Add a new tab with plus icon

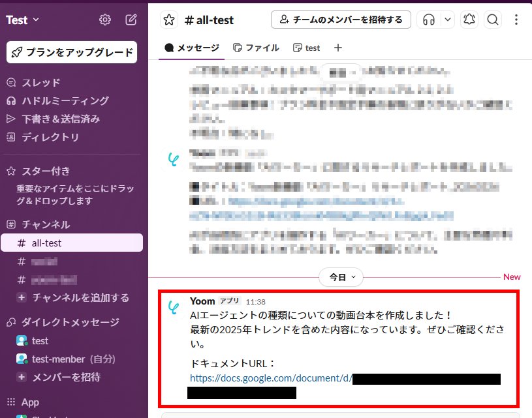338,48
